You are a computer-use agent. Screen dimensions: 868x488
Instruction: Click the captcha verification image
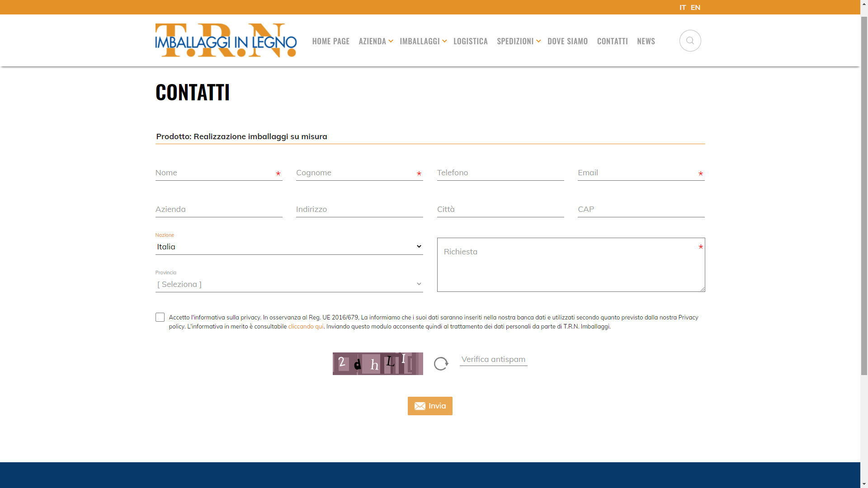click(x=377, y=364)
